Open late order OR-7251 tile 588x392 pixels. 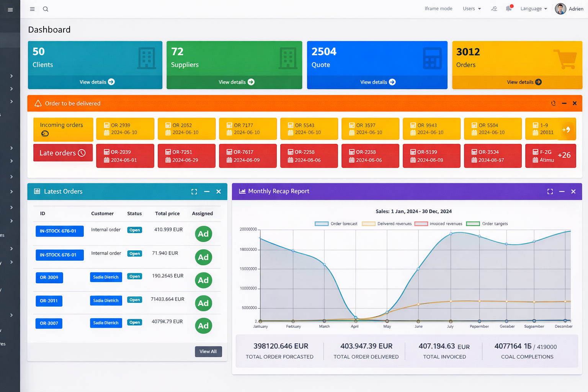[x=186, y=156]
